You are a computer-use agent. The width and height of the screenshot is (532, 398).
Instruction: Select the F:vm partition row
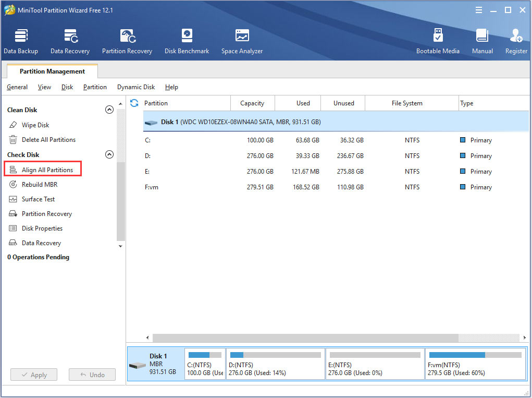click(x=336, y=187)
